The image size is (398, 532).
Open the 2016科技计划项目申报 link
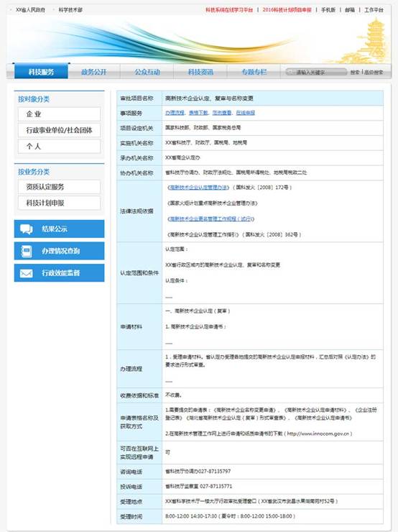click(287, 10)
